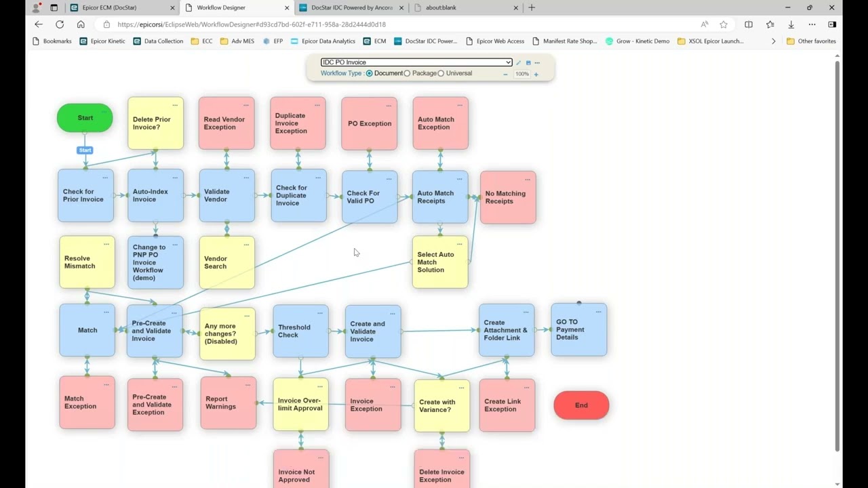The image size is (868, 488).
Task: Open ellipsis menu on PO Exception node
Action: [389, 105]
